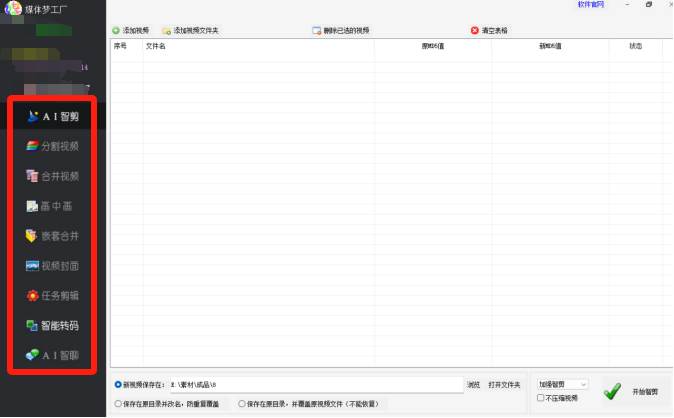Switch to 分割视频 (split video) in the sidebar
This screenshot has height=418, width=674.
(52, 146)
